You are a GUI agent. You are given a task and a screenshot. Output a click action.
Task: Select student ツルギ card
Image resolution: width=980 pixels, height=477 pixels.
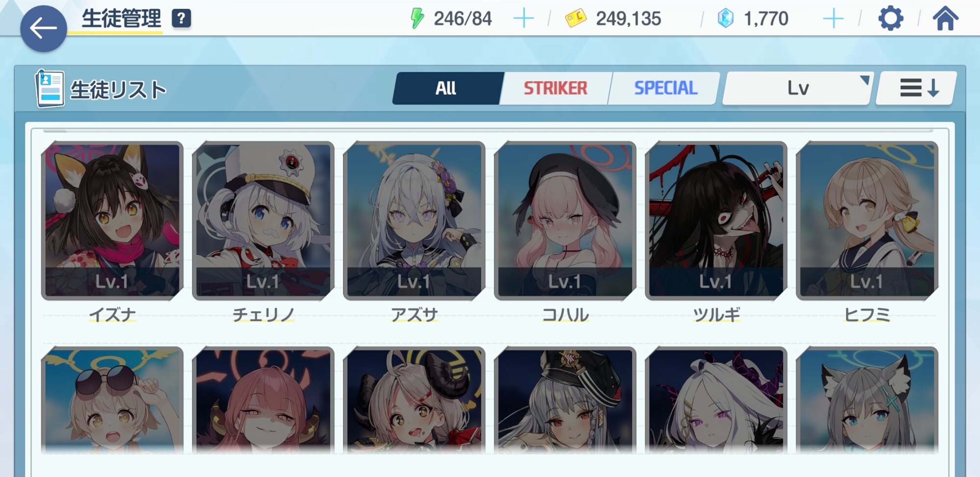tap(716, 221)
